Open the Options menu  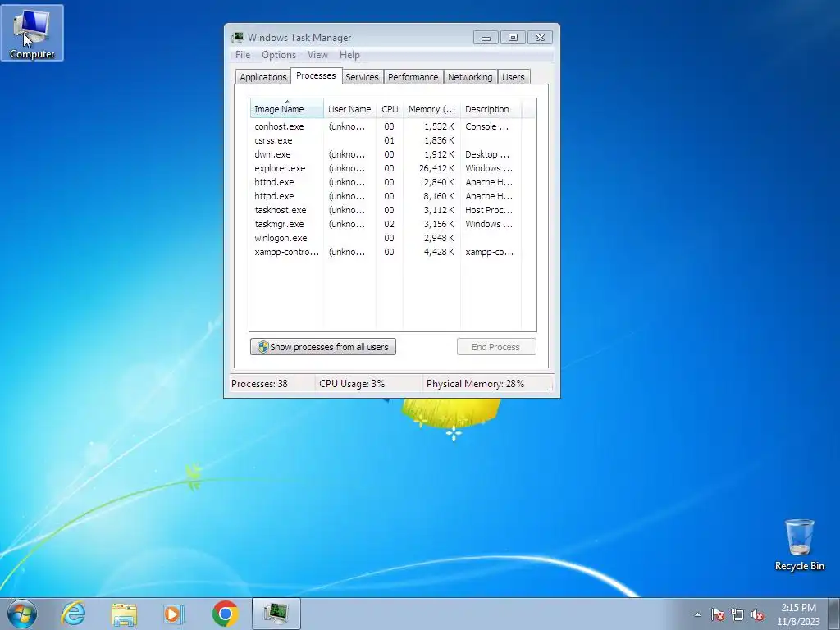[x=279, y=55]
